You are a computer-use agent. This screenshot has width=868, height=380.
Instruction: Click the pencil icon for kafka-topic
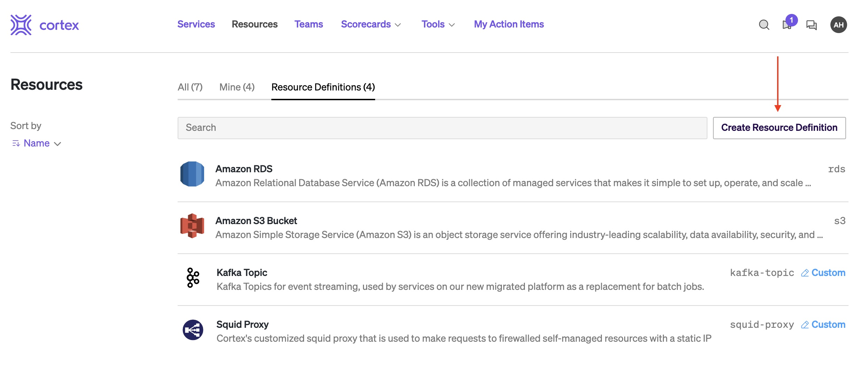pyautogui.click(x=805, y=273)
